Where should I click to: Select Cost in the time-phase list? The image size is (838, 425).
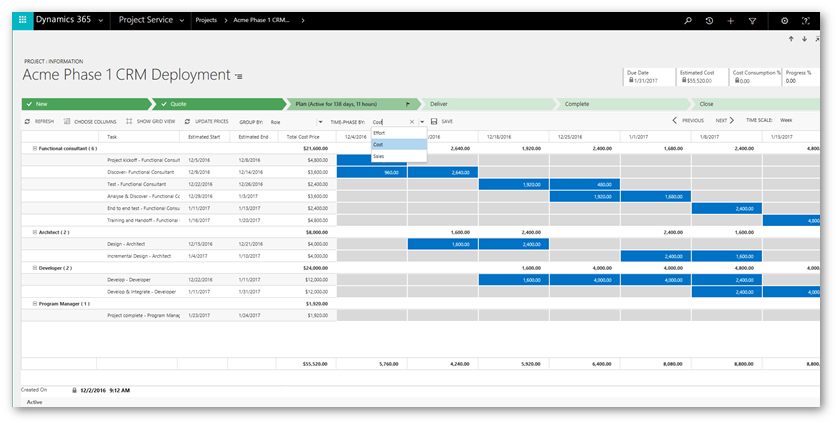coord(399,144)
